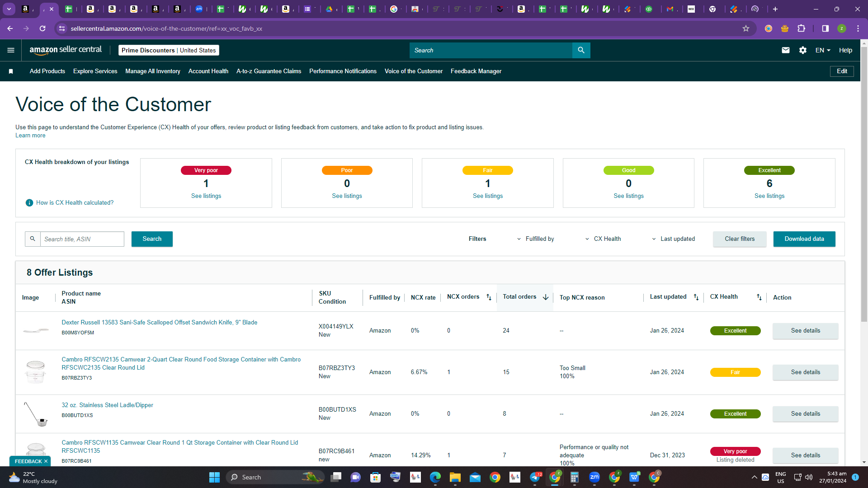The height and width of the screenshot is (488, 868).
Task: Open the Learn more link
Action: click(x=30, y=136)
